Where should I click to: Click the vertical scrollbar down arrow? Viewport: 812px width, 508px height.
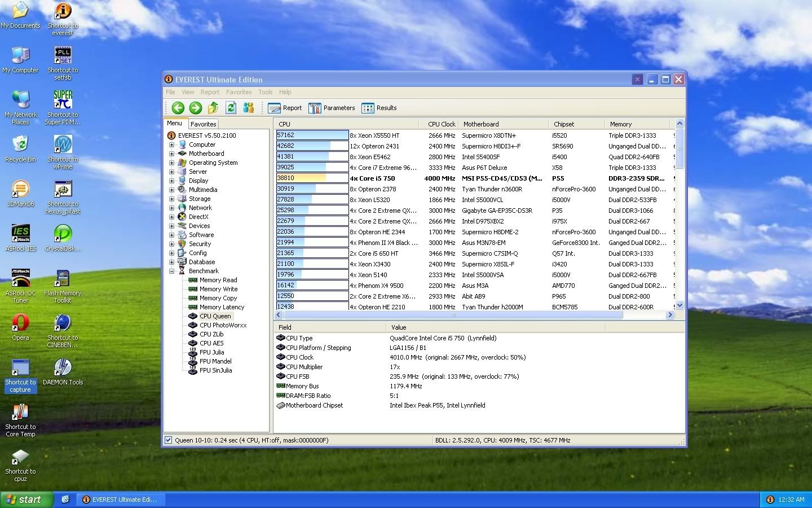(679, 305)
